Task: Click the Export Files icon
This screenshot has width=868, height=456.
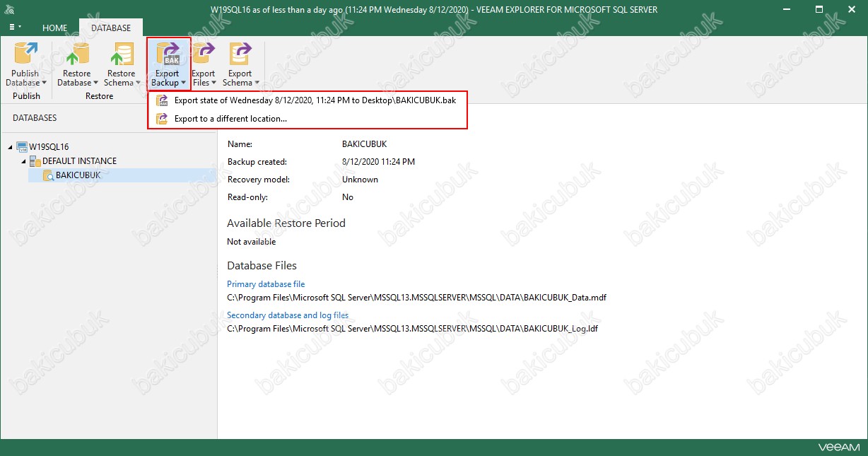Action: pos(204,54)
